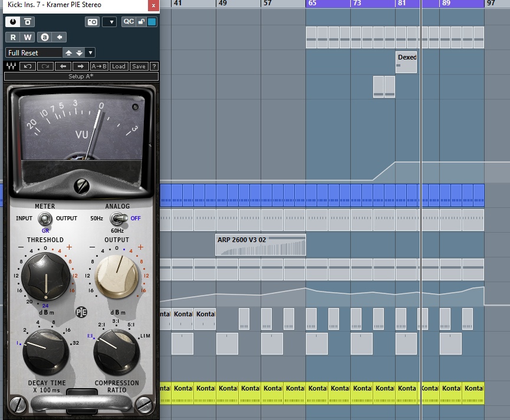Load the next preset with the down arrow
The width and height of the screenshot is (510, 420).
point(80,52)
